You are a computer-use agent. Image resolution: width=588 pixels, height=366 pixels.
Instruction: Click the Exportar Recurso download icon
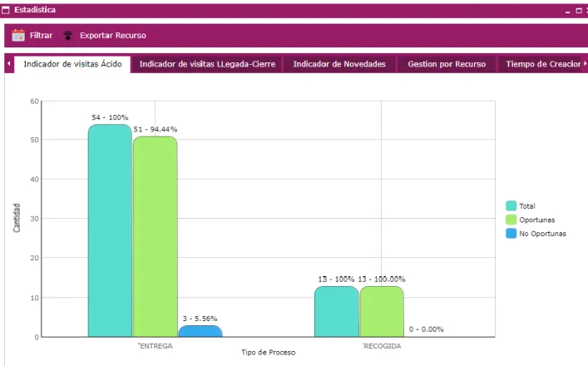[68, 36]
